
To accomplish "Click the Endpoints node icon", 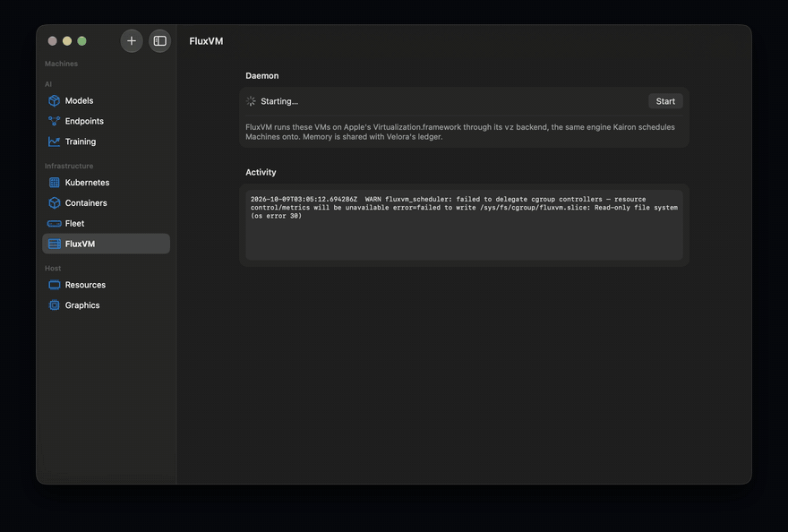I will [54, 121].
